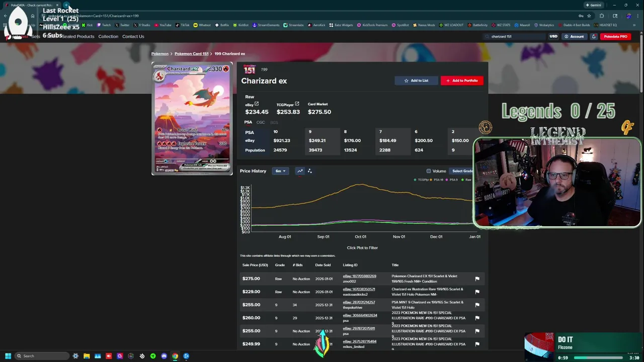Flag the $260.00 grade 9 sale
644x362 pixels.
(477, 318)
